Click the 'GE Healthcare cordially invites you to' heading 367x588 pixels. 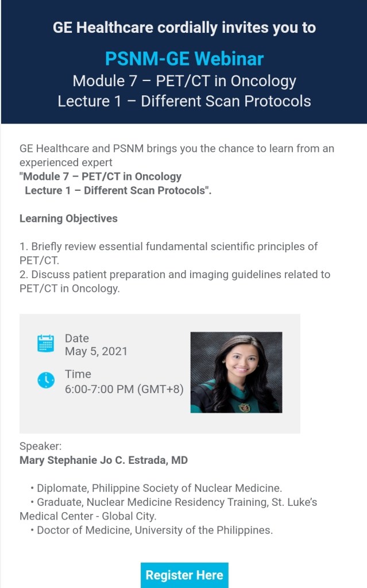tap(184, 27)
